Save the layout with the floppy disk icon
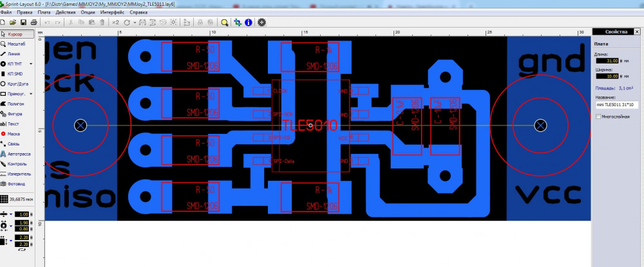The width and height of the screenshot is (644, 267). pos(23,23)
